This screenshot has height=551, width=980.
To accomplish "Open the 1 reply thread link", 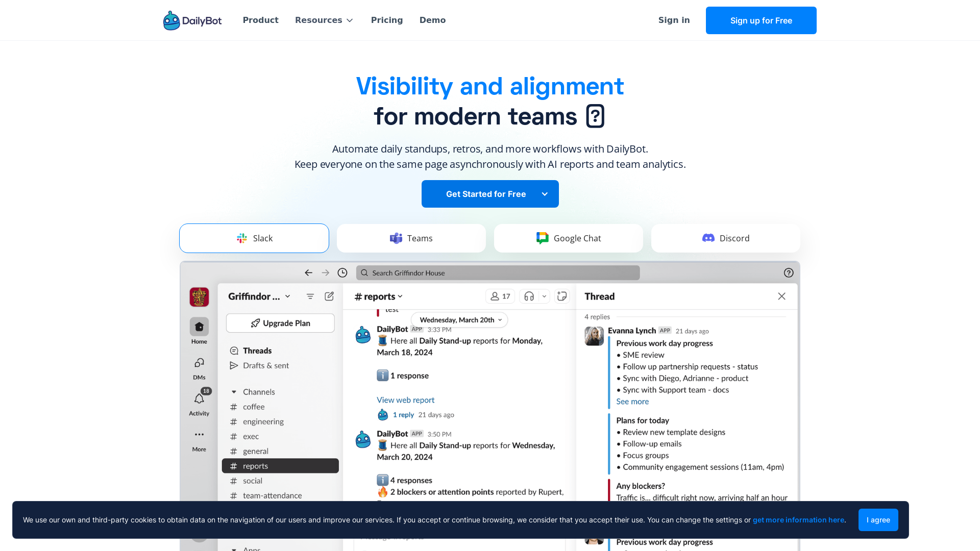I will pyautogui.click(x=403, y=415).
